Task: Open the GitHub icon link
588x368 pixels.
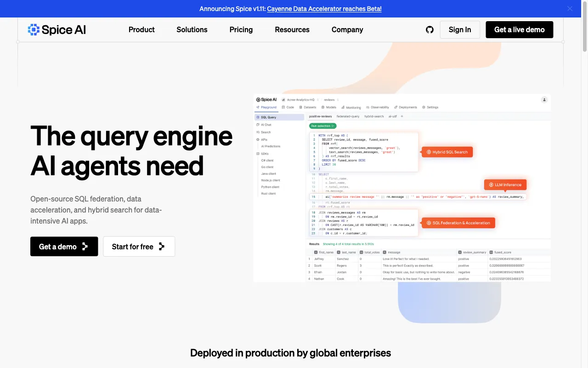Action: [430, 29]
